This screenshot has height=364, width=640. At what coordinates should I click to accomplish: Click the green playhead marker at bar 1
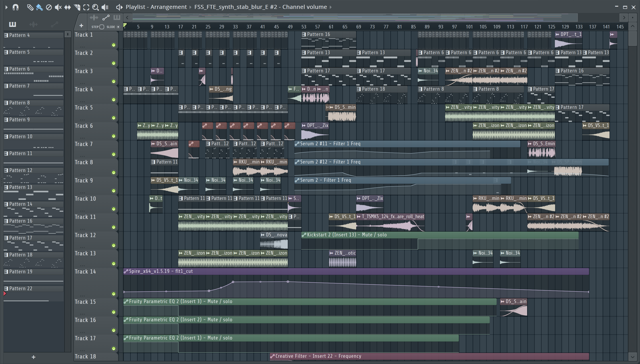(x=125, y=25)
